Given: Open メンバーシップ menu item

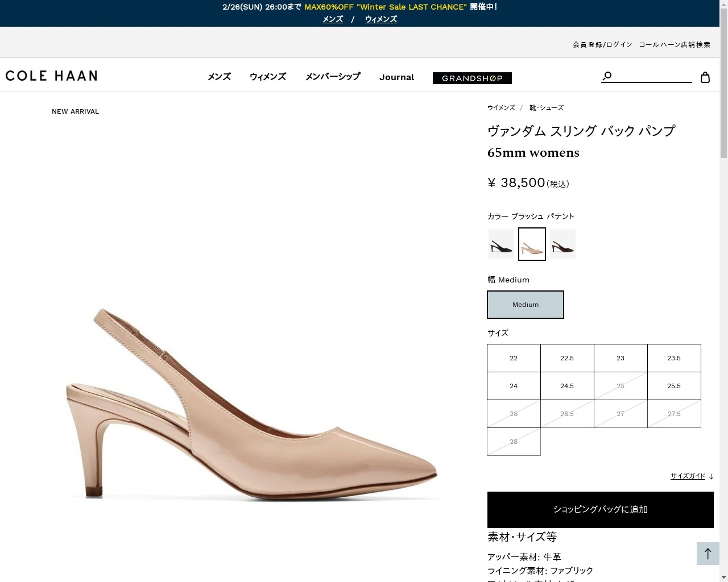Looking at the screenshot, I should click(333, 77).
